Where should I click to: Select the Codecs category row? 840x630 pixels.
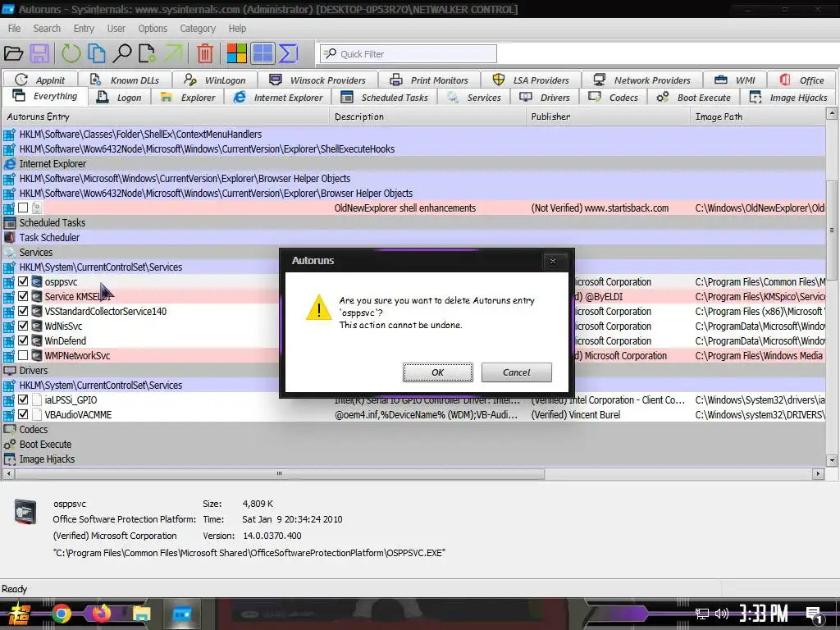pos(413,429)
